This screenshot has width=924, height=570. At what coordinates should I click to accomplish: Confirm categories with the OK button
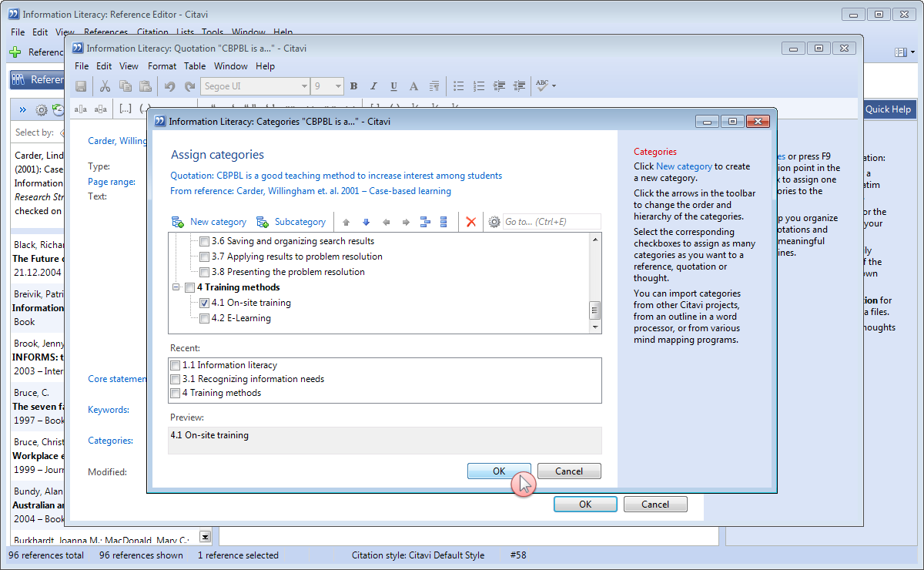tap(499, 471)
